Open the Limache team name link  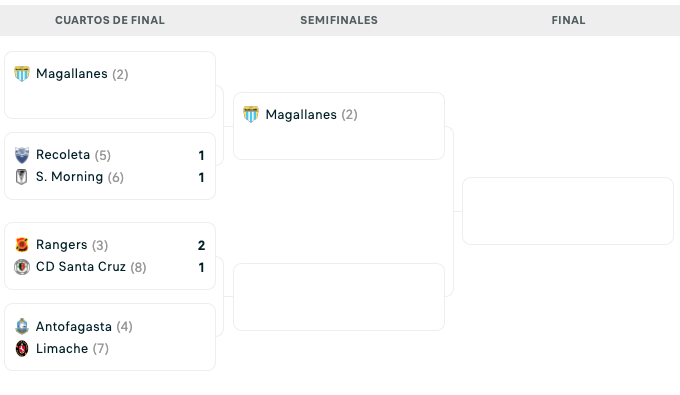click(x=62, y=349)
